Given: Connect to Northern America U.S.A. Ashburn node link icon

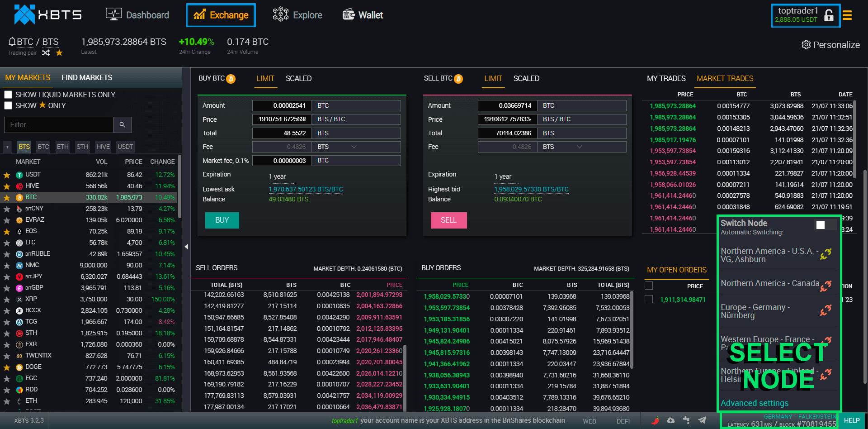Looking at the screenshot, I should pyautogui.click(x=826, y=254).
